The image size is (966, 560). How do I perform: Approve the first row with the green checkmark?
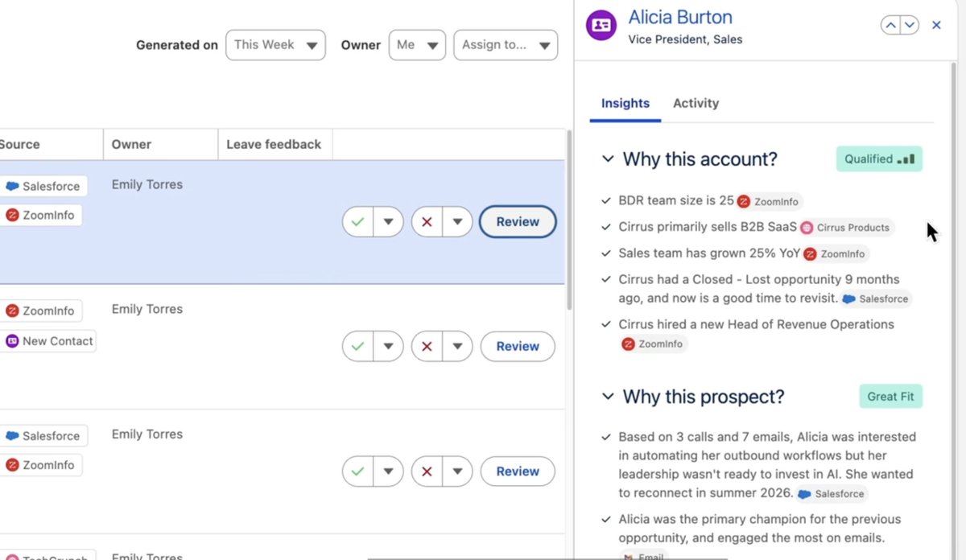click(x=358, y=222)
